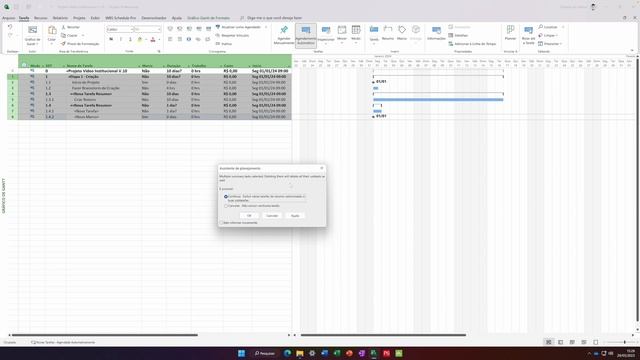Image resolution: width=640 pixels, height=360 pixels.
Task: Click the Modo calendar icon
Action: pos(356,30)
